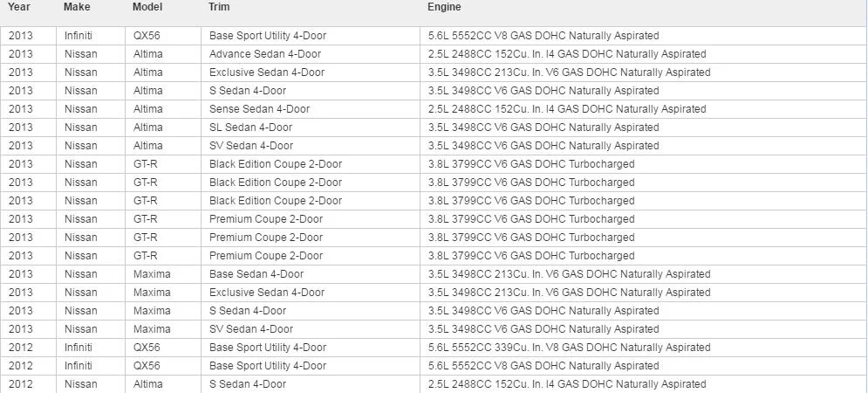
Task: Select the 2012 Nissan Altima 2.5L engine cell
Action: coord(643,384)
